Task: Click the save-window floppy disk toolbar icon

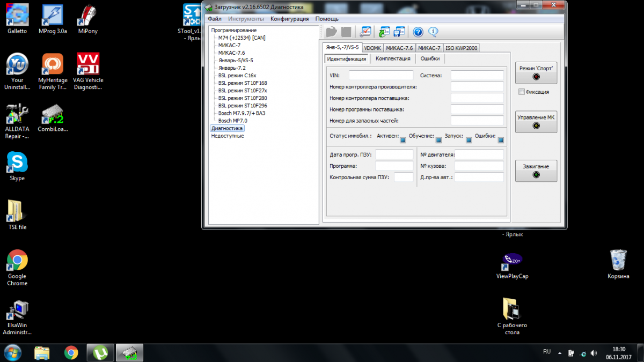Action: click(x=400, y=32)
